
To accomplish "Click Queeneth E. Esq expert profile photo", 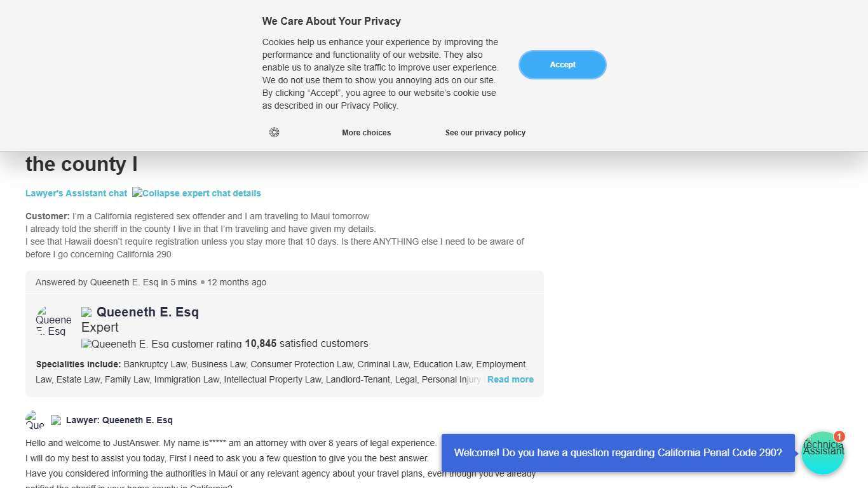I will pyautogui.click(x=53, y=321).
